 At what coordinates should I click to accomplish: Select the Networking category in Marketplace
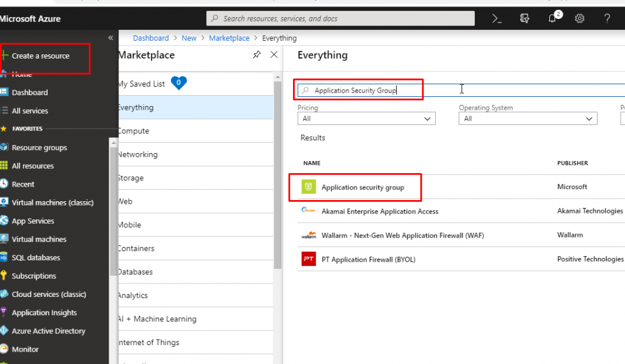pyautogui.click(x=137, y=154)
